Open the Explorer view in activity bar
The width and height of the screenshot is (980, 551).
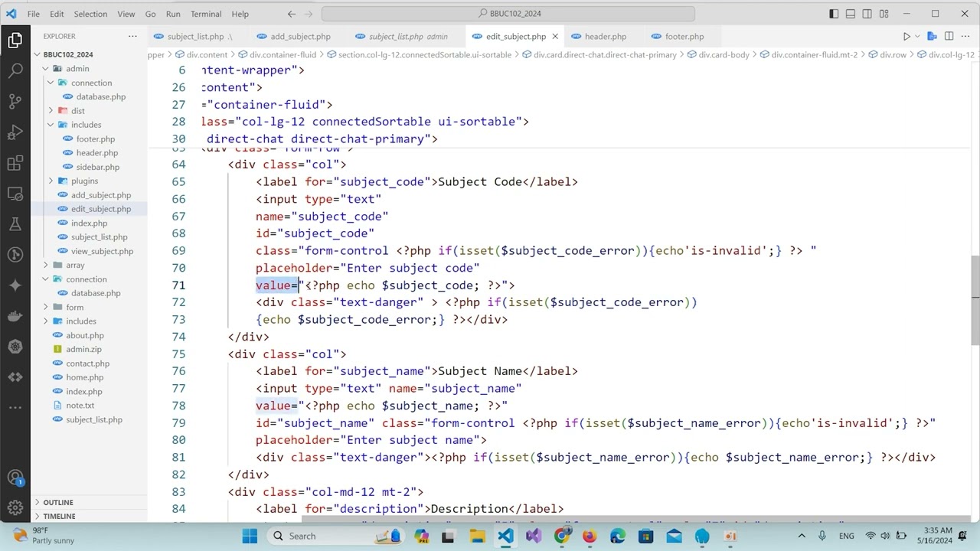[x=15, y=41]
